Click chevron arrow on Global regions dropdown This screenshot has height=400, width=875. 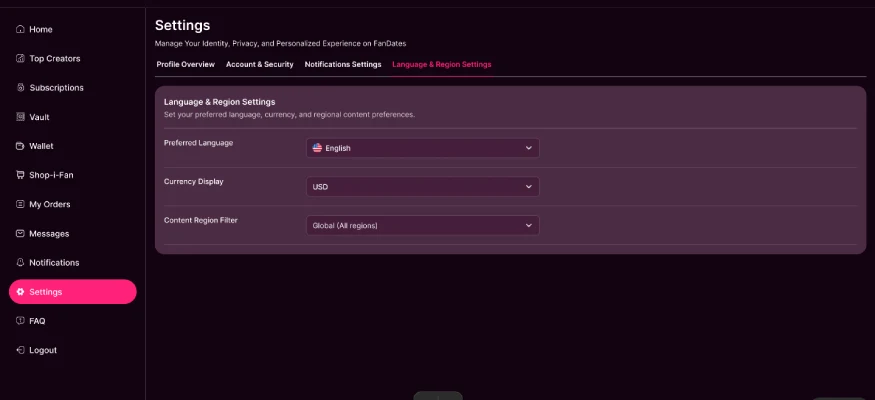point(528,225)
